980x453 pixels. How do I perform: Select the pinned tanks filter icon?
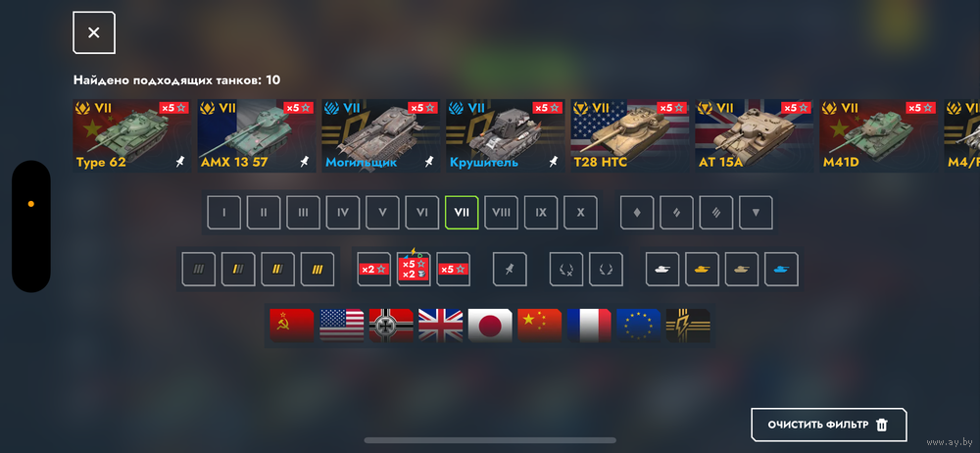510,269
